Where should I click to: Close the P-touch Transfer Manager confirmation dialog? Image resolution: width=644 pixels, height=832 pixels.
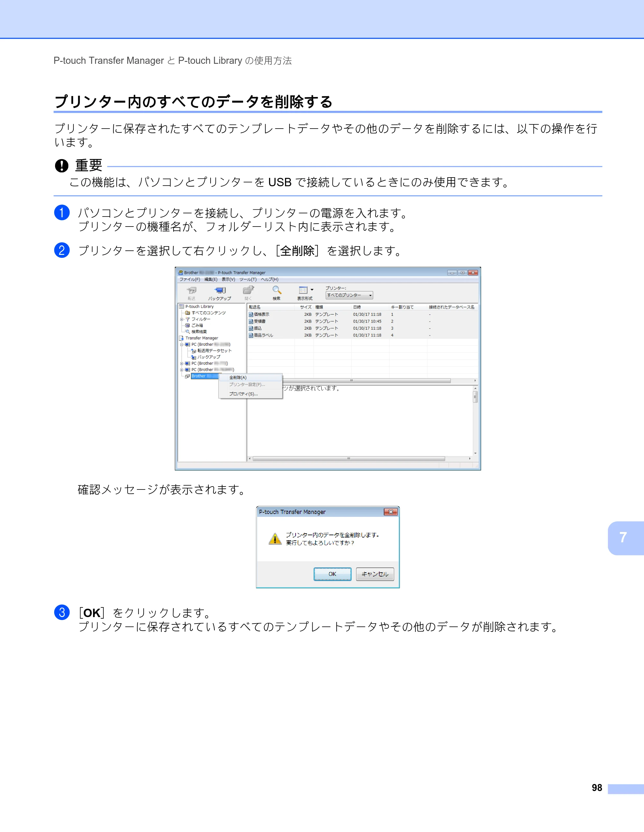pyautogui.click(x=391, y=512)
